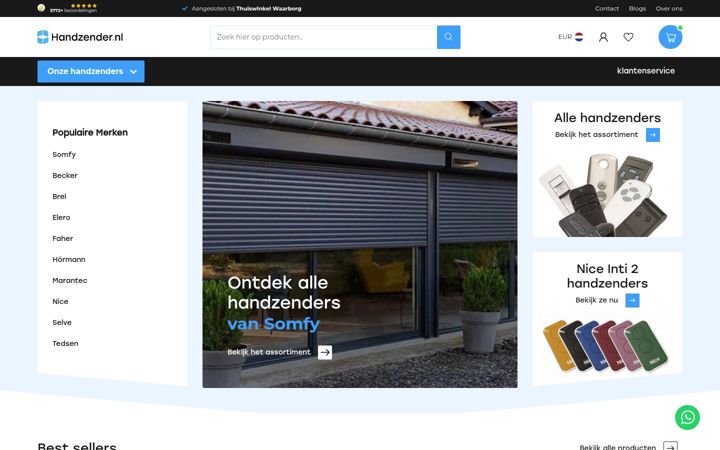Select Brel brand
Image resolution: width=720 pixels, height=450 pixels.
pos(59,197)
